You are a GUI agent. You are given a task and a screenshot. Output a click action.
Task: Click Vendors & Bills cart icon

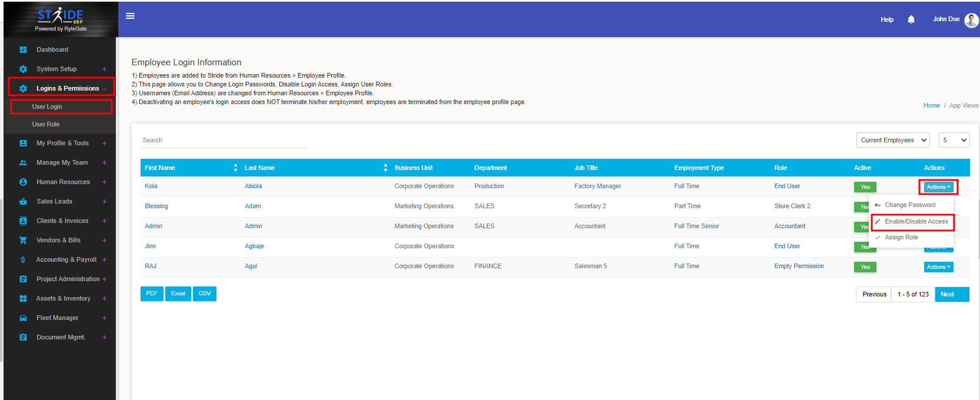click(x=23, y=241)
